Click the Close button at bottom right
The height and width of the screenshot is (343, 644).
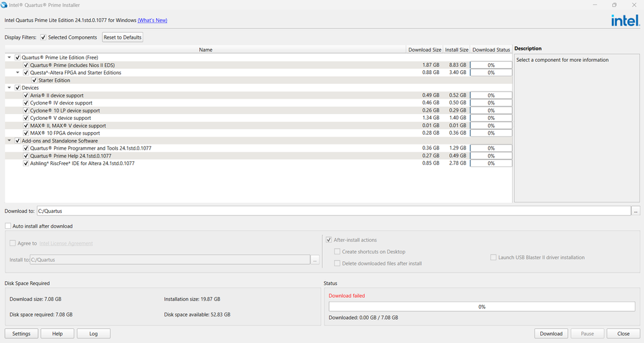(x=623, y=333)
